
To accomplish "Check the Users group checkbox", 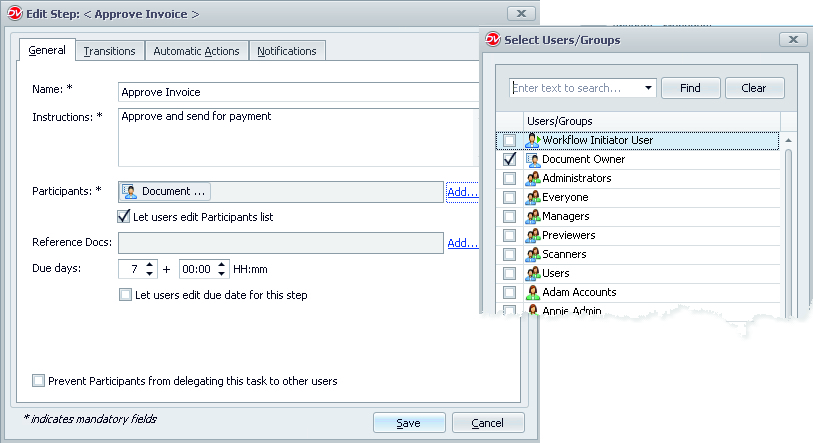I will click(x=510, y=273).
